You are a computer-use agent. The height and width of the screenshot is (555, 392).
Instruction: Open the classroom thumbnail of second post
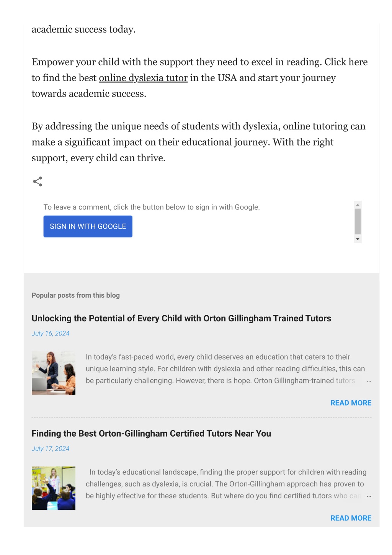point(54,488)
